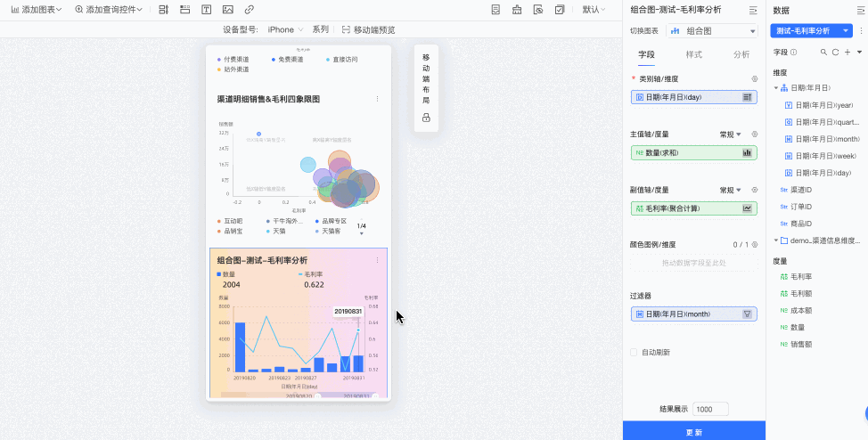Collapse the 日期(年月日) hierarchy tree node

tap(776, 88)
